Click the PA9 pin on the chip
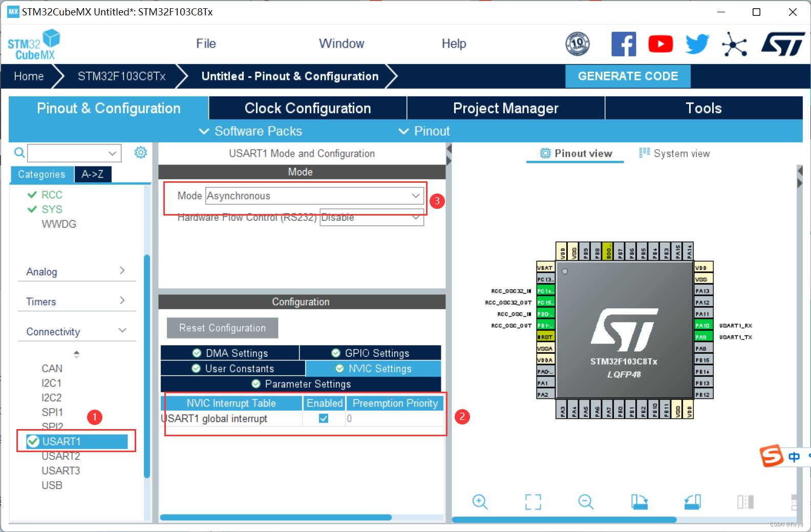Screen dimensions: 811x532 (703, 337)
